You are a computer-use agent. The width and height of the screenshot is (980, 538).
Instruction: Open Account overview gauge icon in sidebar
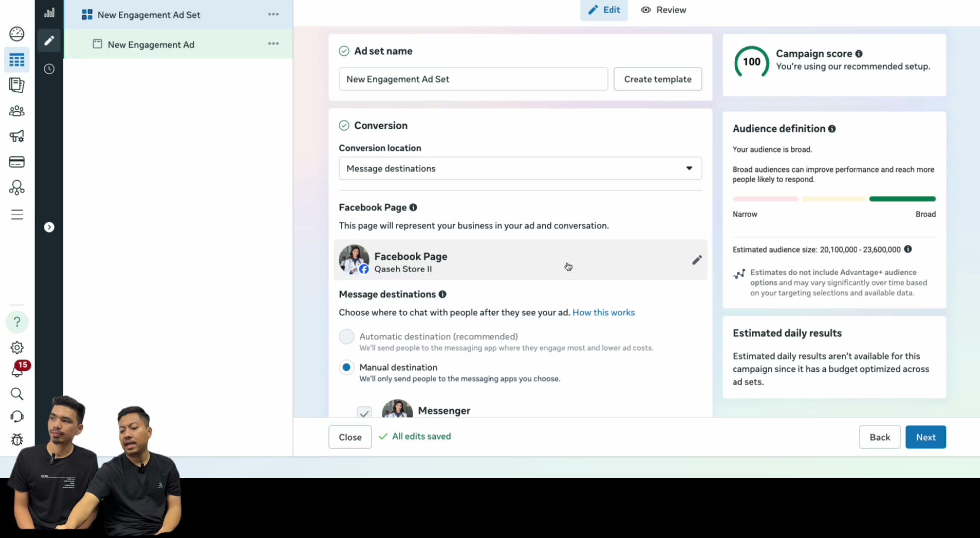[x=17, y=34]
